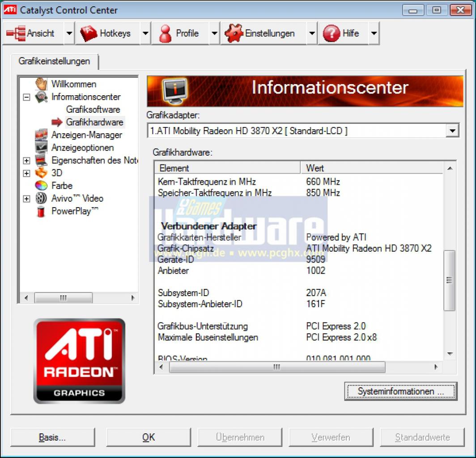The width and height of the screenshot is (476, 458).
Task: Click the Informationscenter tree icon
Action: point(41,97)
